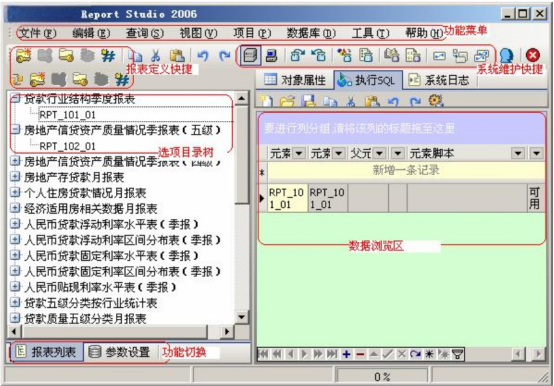Undo with the main toolbar undo arrow
The height and width of the screenshot is (386, 554).
tap(203, 56)
